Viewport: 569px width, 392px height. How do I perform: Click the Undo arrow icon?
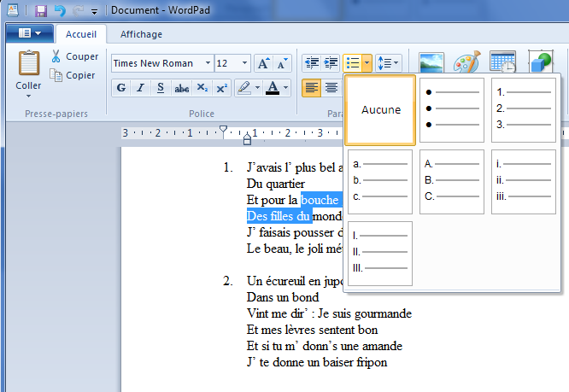(59, 11)
